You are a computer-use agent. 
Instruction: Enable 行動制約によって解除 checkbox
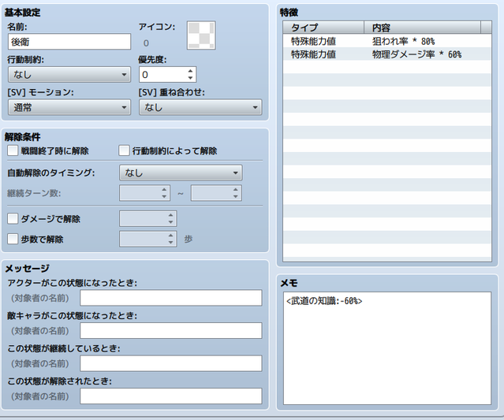pos(124,151)
